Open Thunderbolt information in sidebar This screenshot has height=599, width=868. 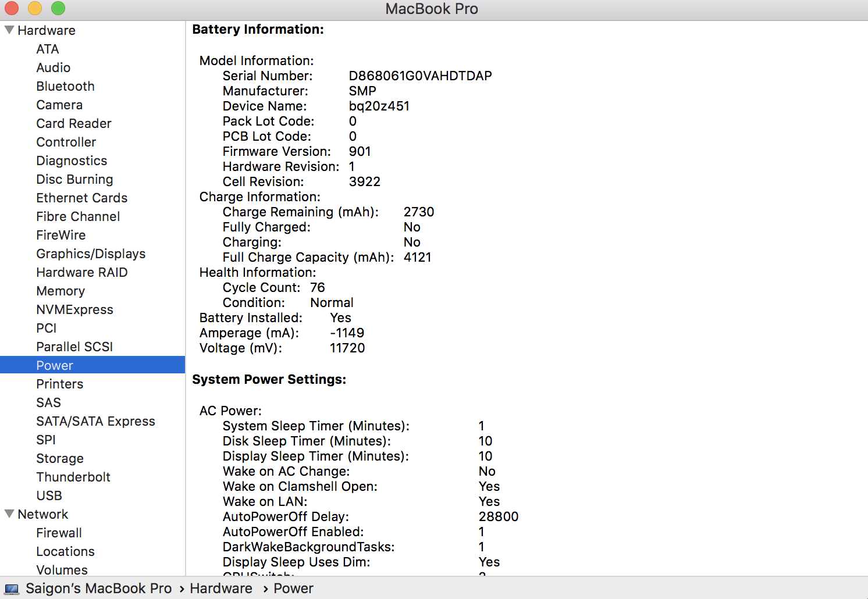pyautogui.click(x=73, y=477)
